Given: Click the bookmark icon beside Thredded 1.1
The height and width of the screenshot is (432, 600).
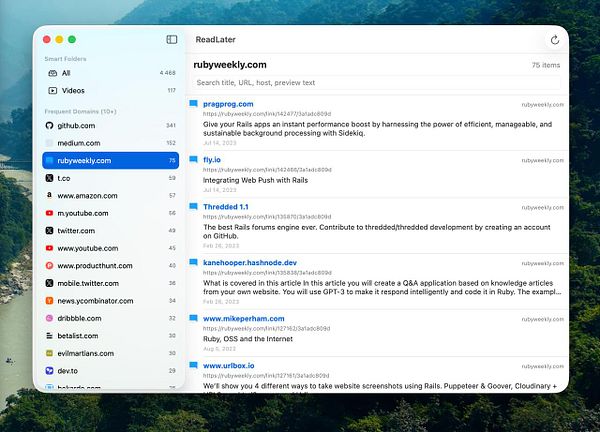Looking at the screenshot, I should click(194, 206).
